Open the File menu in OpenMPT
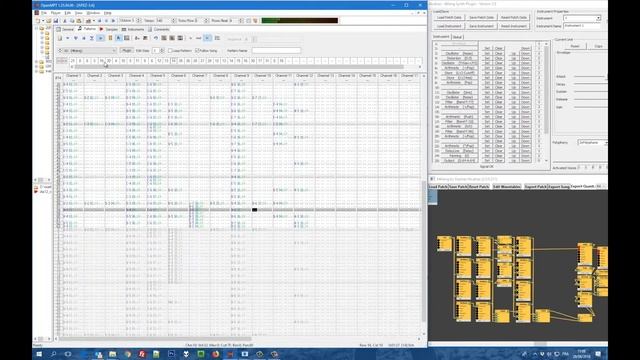Image resolution: width=640 pixels, height=360 pixels. click(x=44, y=13)
